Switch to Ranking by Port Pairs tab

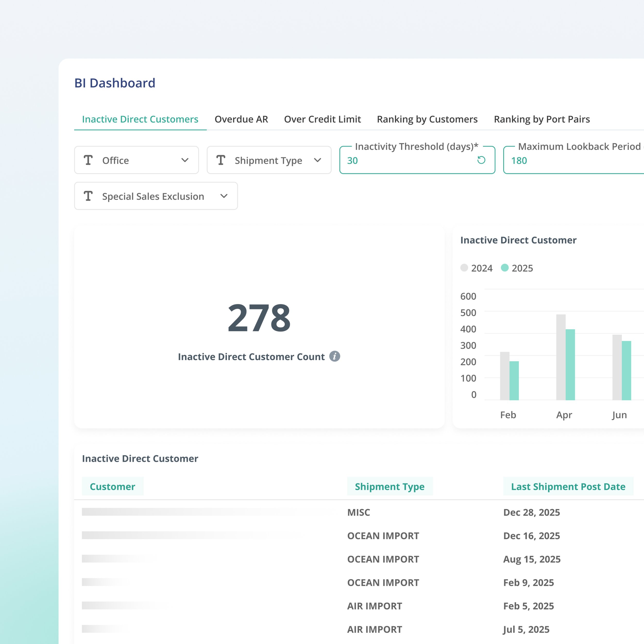pyautogui.click(x=542, y=119)
